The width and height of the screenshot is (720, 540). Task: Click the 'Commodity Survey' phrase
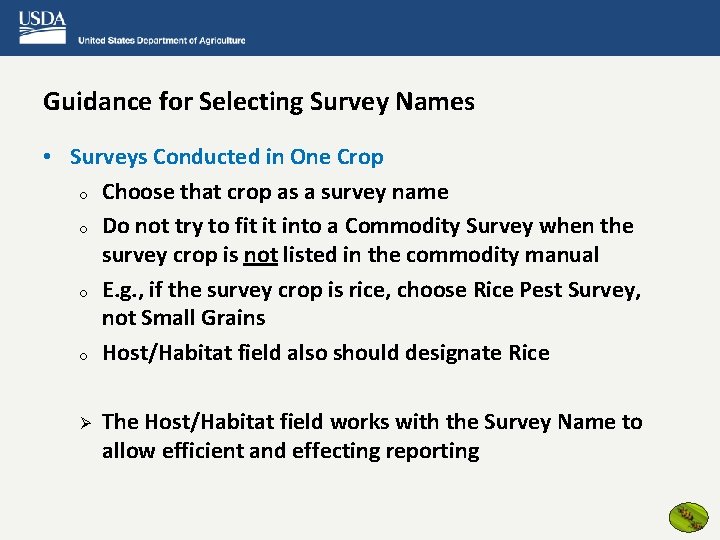point(439,226)
